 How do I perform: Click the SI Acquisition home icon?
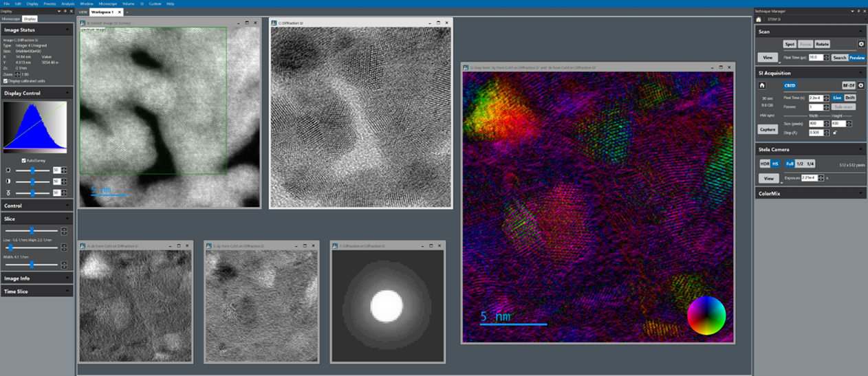762,86
